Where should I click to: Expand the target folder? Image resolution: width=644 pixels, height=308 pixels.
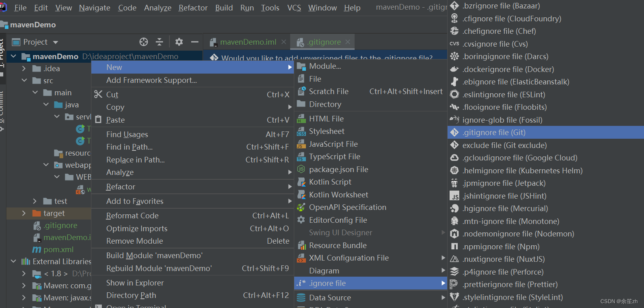point(24,213)
